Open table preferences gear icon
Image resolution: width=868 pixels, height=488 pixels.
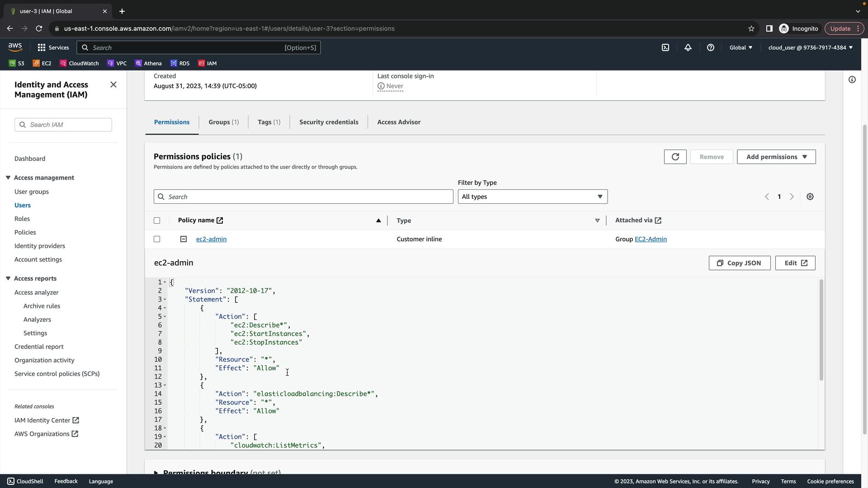810,197
